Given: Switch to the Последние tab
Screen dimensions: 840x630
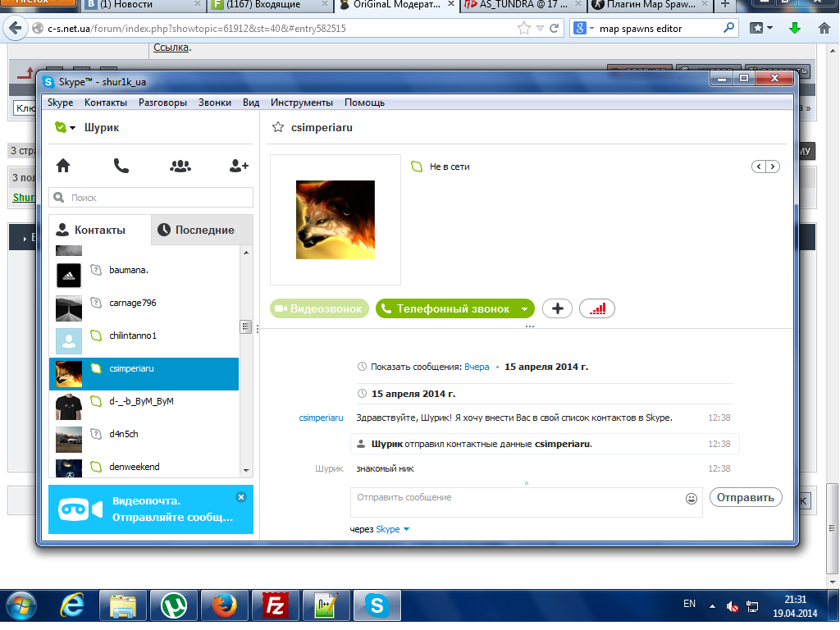Looking at the screenshot, I should click(202, 230).
